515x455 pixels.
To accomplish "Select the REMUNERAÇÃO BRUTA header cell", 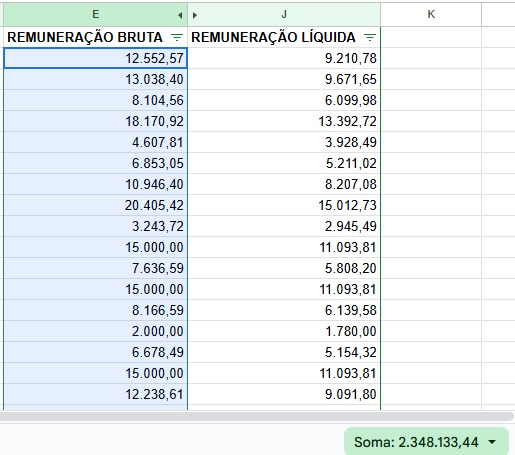I will point(95,37).
